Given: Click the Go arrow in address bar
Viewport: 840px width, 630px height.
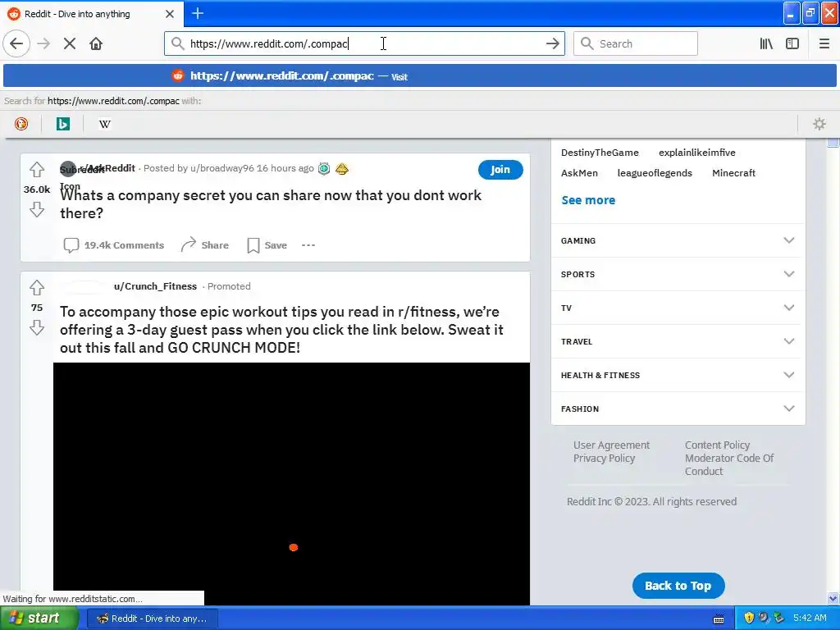Looking at the screenshot, I should click(552, 44).
